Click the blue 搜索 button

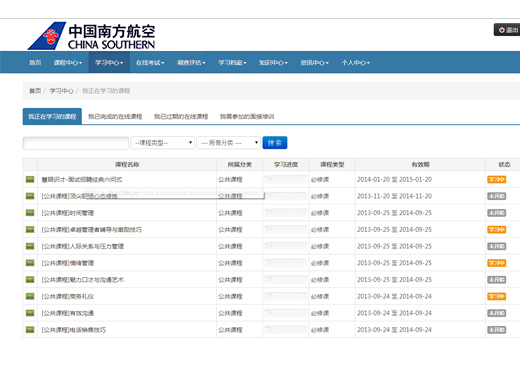click(275, 143)
